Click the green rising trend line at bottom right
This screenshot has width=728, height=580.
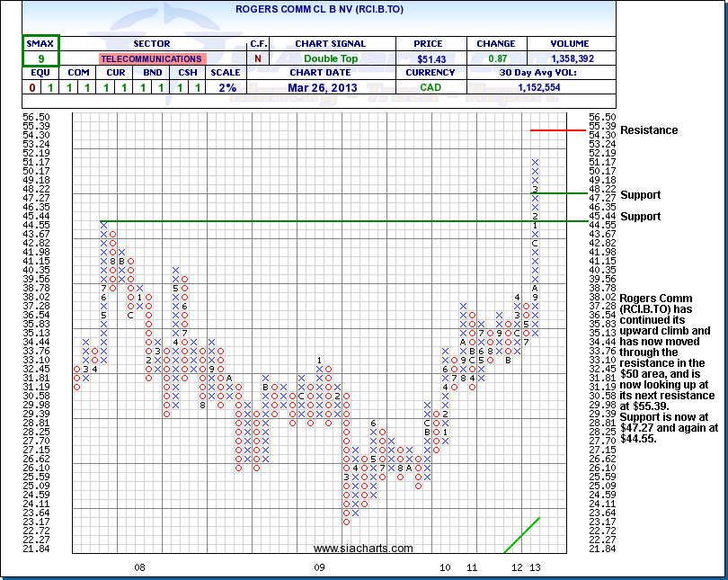[x=521, y=535]
